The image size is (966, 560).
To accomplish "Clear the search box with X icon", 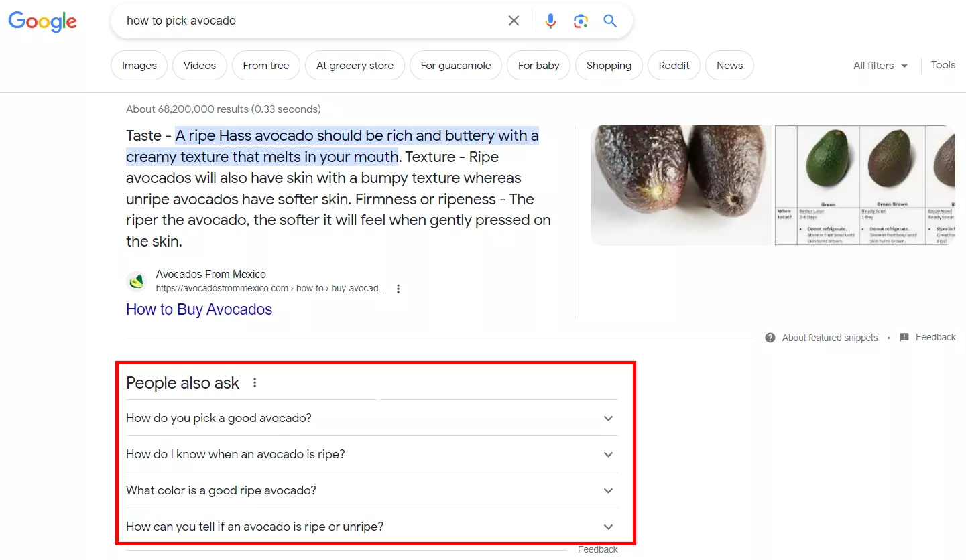I will point(514,21).
